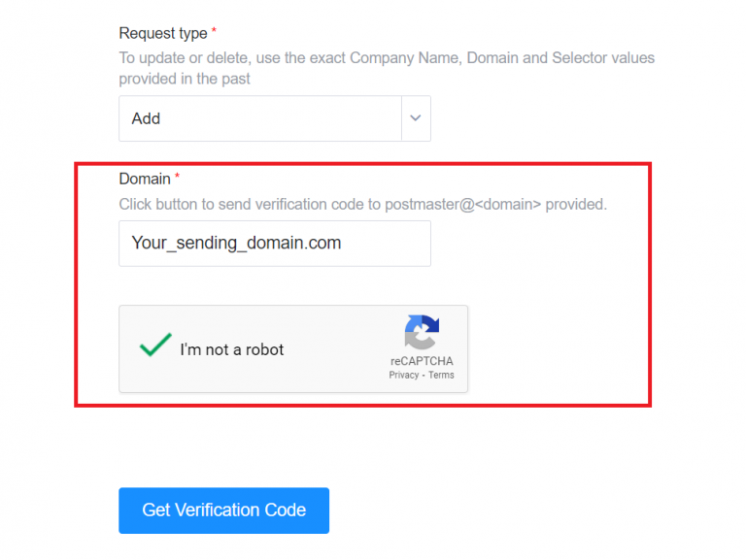This screenshot has width=746, height=560.
Task: Click the red asterisk beside Request type
Action: 214,31
